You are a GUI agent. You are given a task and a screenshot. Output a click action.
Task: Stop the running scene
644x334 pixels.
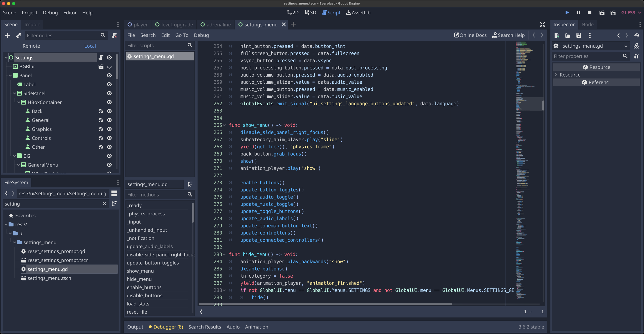[x=589, y=13]
